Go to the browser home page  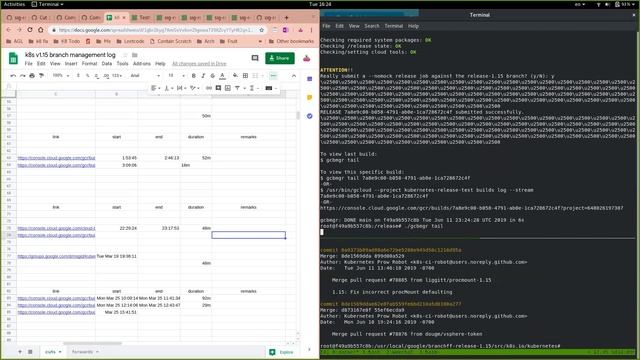[x=40, y=30]
